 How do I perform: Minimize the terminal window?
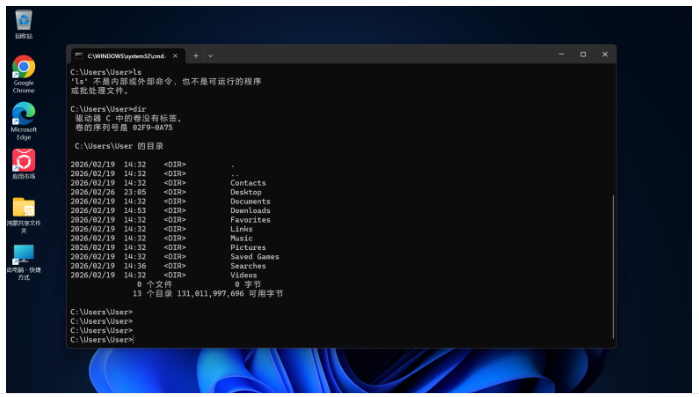click(561, 54)
